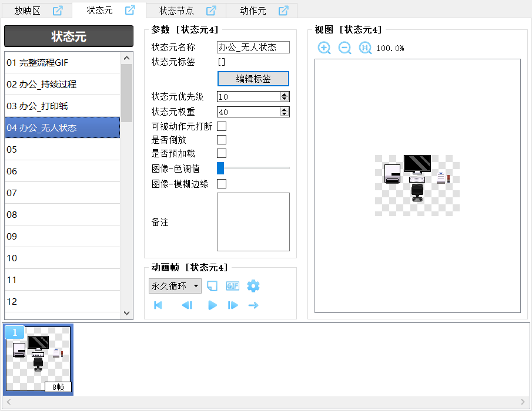Click the GIF import icon
Image resolution: width=532 pixels, height=411 pixels.
click(233, 286)
